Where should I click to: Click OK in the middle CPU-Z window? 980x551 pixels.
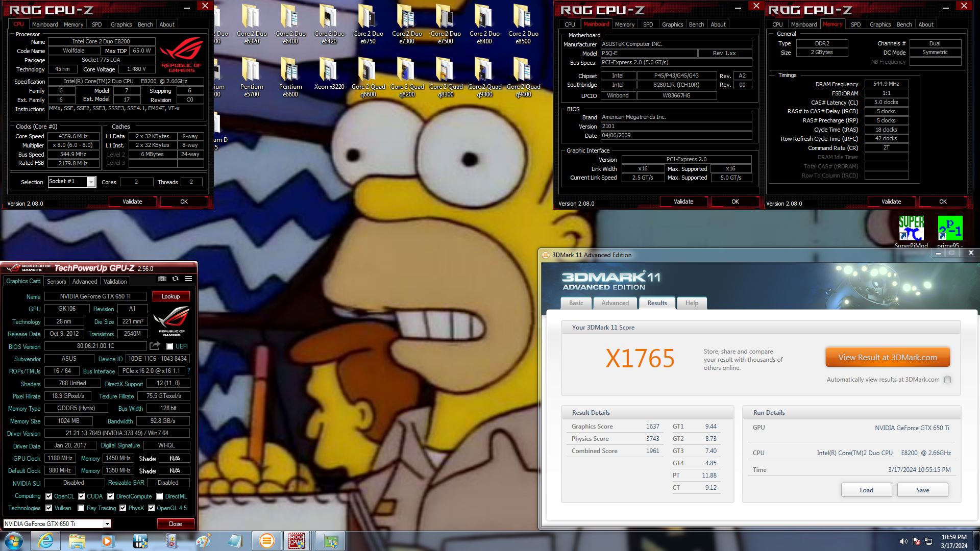tap(736, 202)
